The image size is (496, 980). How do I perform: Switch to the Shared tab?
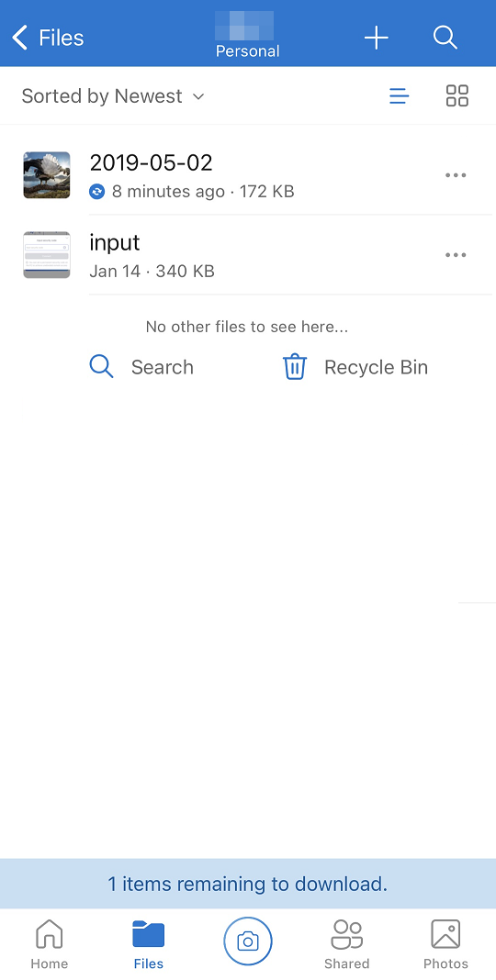click(347, 943)
